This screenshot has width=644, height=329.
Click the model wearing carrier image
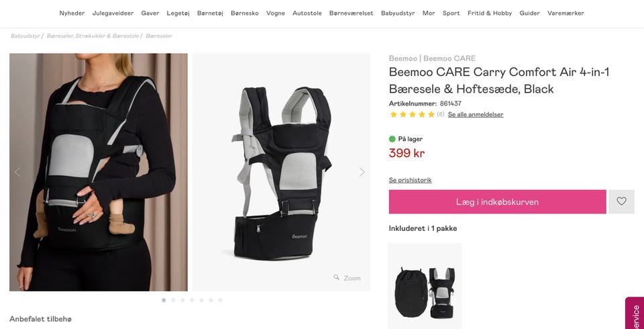click(x=98, y=172)
